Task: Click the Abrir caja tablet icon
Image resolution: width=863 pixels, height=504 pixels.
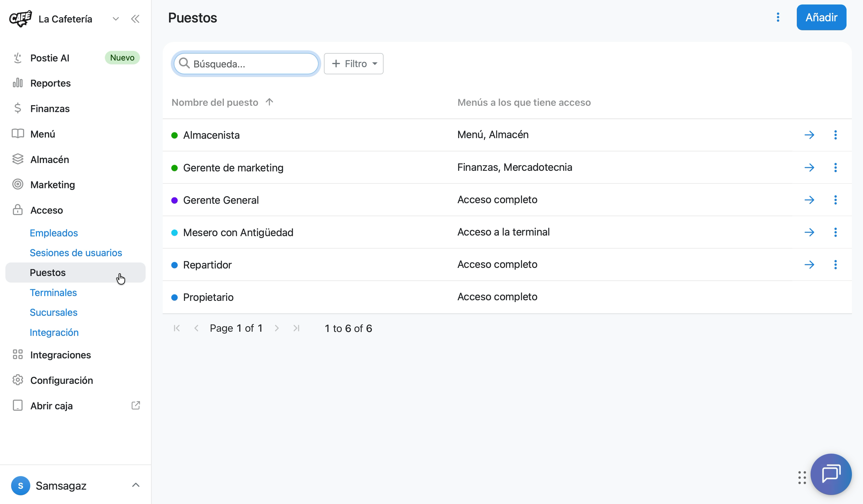Action: point(18,405)
